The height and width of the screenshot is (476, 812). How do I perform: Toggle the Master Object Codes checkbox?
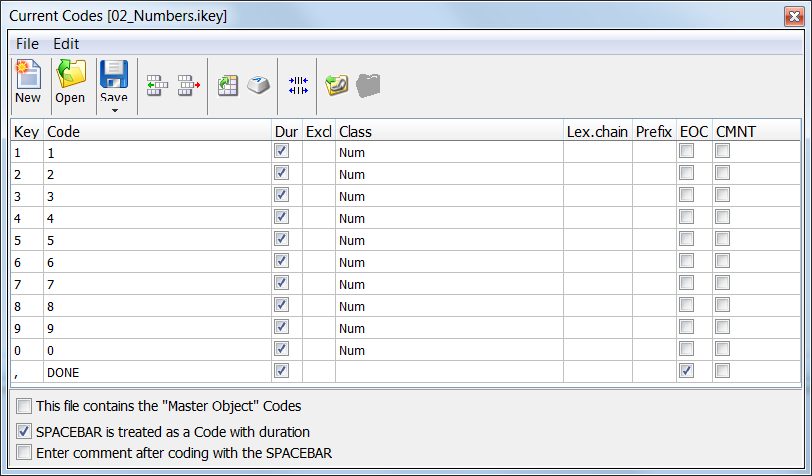coord(23,406)
